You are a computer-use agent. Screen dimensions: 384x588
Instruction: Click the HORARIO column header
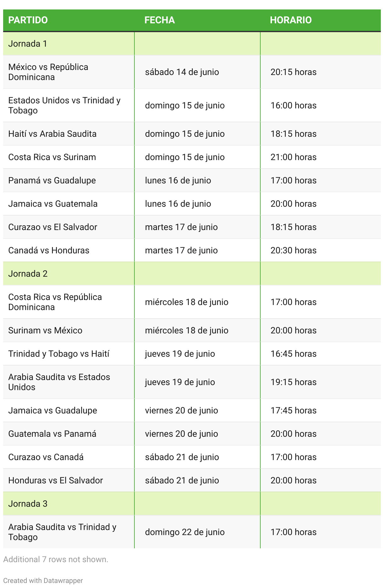(291, 20)
